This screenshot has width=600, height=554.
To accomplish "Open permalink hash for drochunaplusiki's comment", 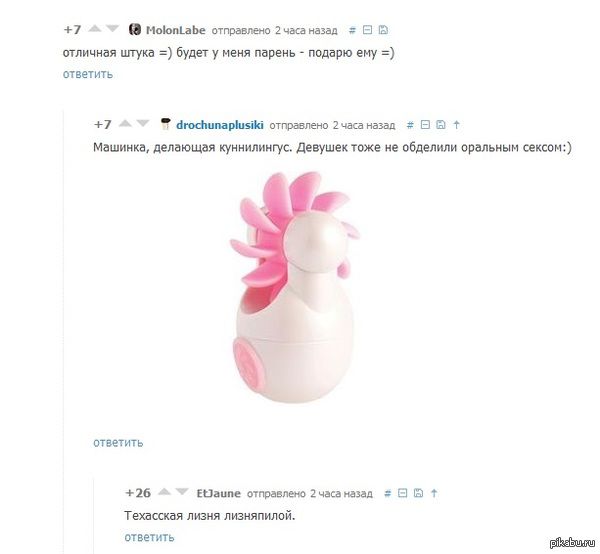I will point(410,125).
